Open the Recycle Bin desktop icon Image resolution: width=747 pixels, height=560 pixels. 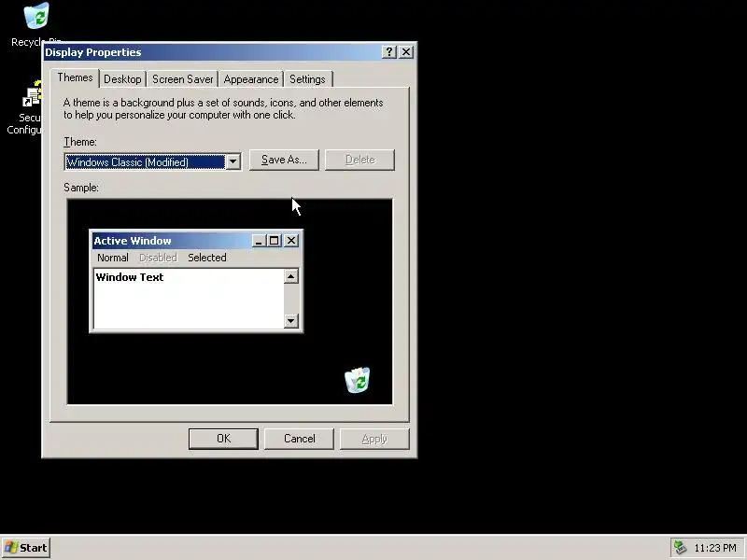[x=36, y=16]
